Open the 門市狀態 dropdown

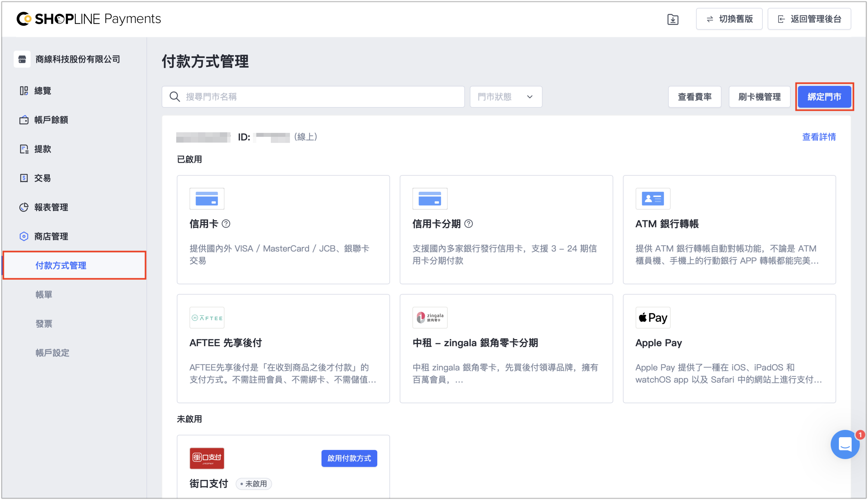506,97
